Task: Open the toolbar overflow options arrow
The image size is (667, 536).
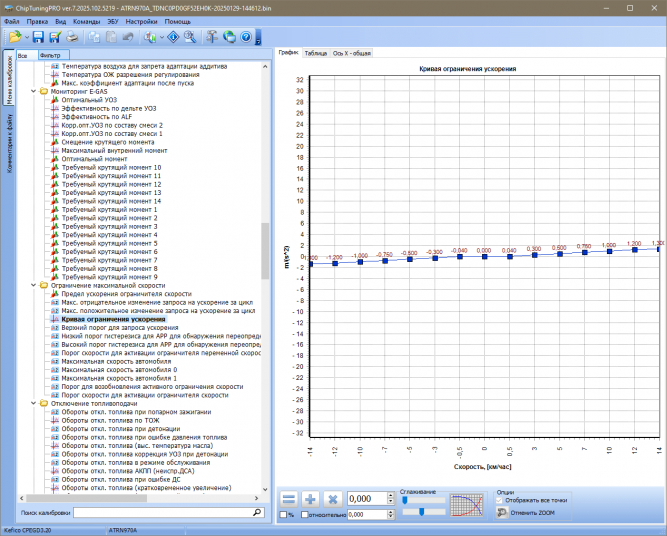Action: (258, 37)
